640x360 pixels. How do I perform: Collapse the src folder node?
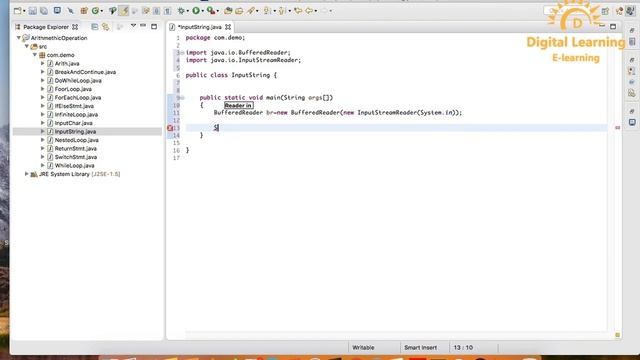point(27,47)
